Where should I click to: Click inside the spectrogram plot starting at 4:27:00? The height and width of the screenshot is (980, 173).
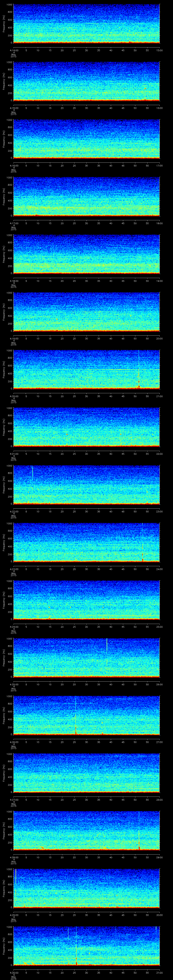(x=87, y=773)
